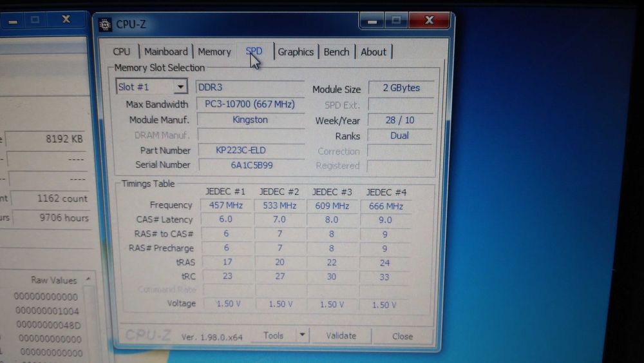The width and height of the screenshot is (644, 363).
Task: Click the JEDEC #3 column header
Action: click(332, 192)
